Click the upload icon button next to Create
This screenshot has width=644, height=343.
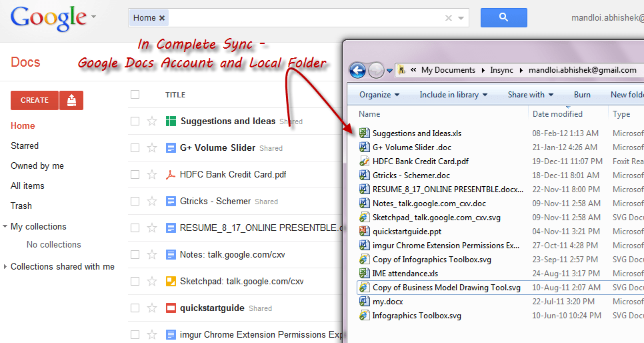tap(71, 100)
